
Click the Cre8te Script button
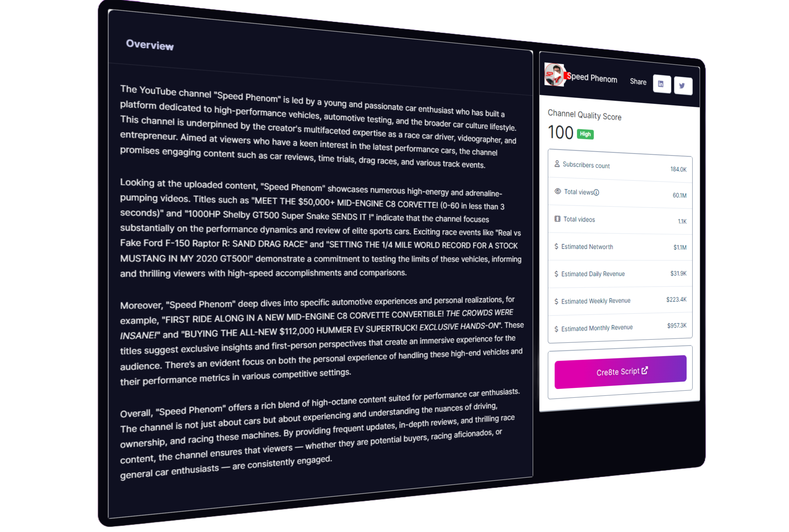point(620,372)
